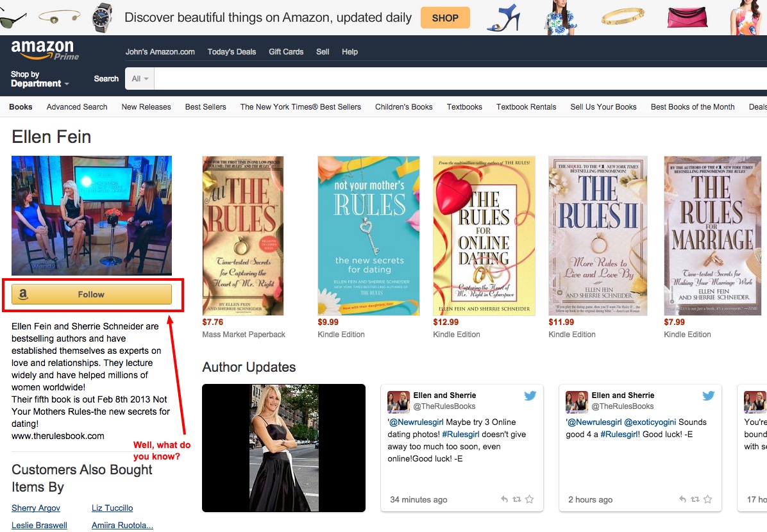Viewport: 767px width, 532px height.
Task: Favorite the 34 minutes ago tweet with the star
Action: (x=529, y=499)
